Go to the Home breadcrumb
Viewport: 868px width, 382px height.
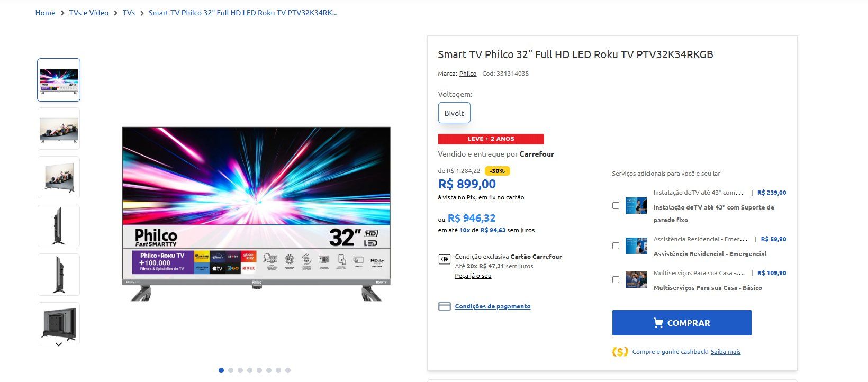pyautogui.click(x=45, y=13)
